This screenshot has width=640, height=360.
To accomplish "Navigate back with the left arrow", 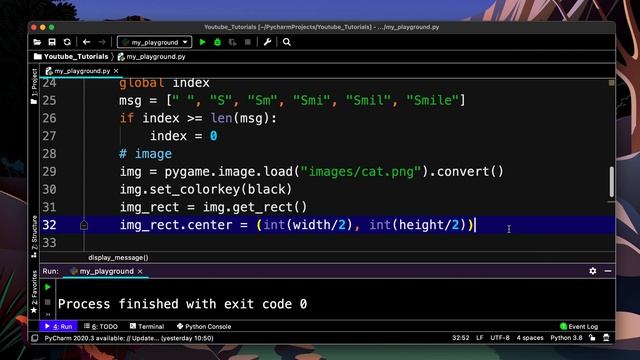I will tap(86, 42).
